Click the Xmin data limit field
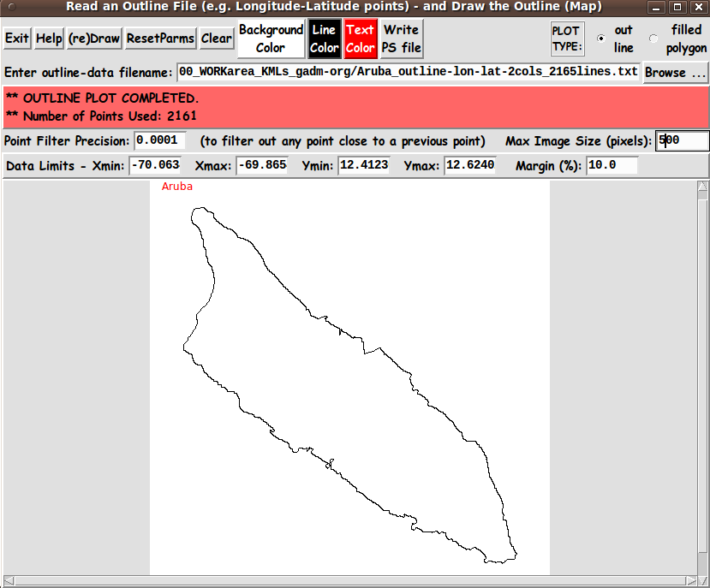The image size is (710, 588). [x=155, y=165]
